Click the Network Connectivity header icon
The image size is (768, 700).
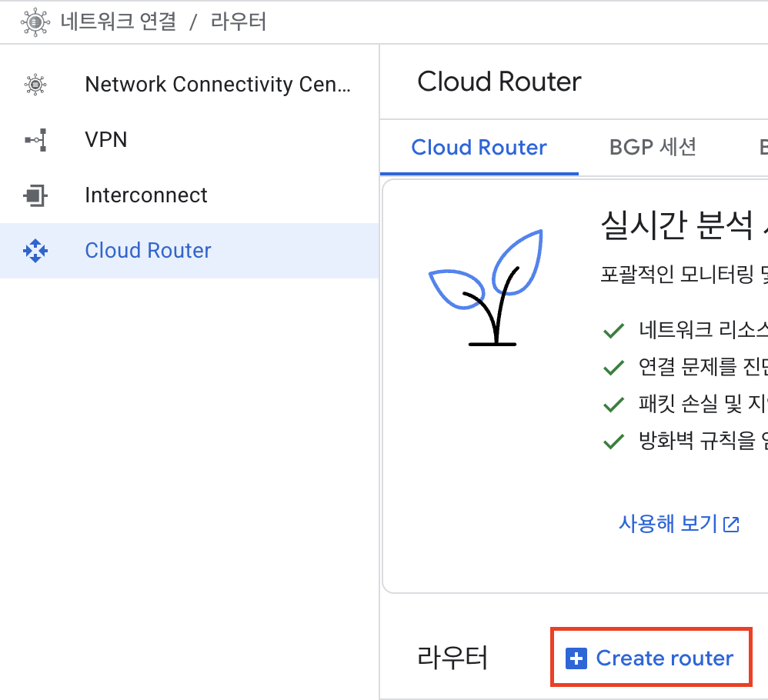35,22
